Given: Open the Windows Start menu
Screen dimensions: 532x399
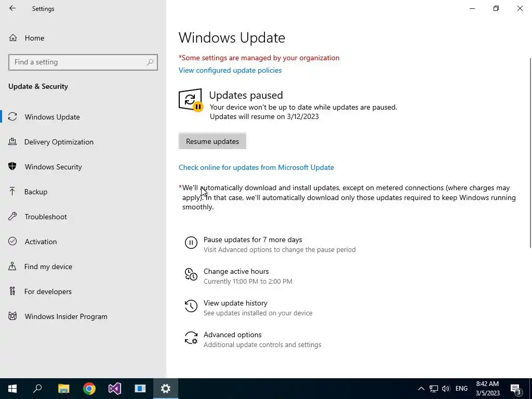Looking at the screenshot, I should tap(12, 389).
